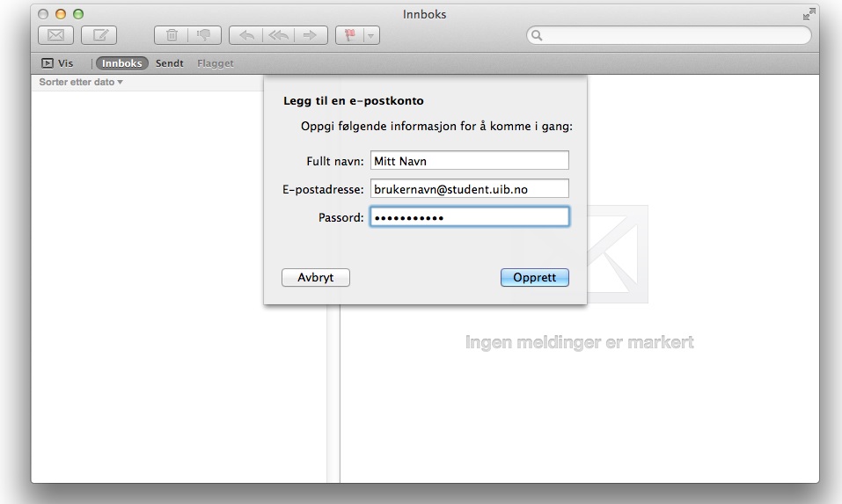
Task: Switch to the Sendt mailbox tab
Action: coord(170,63)
